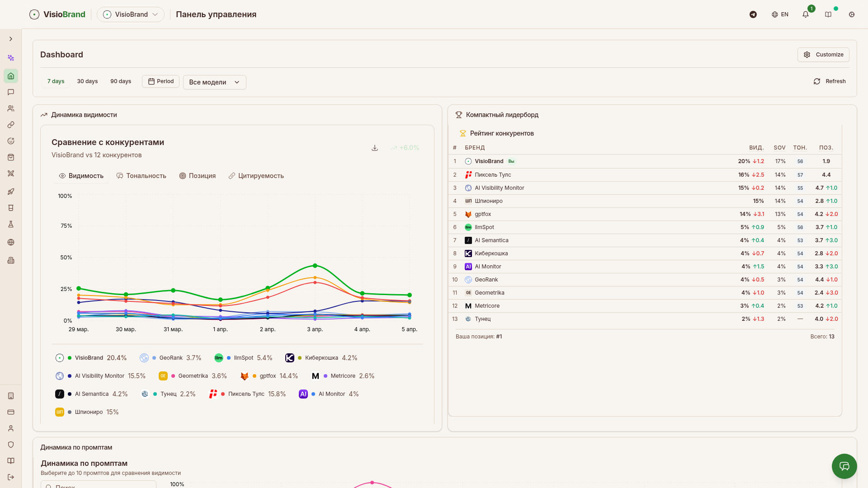
Task: Switch to the Тональность tab
Action: click(x=141, y=176)
